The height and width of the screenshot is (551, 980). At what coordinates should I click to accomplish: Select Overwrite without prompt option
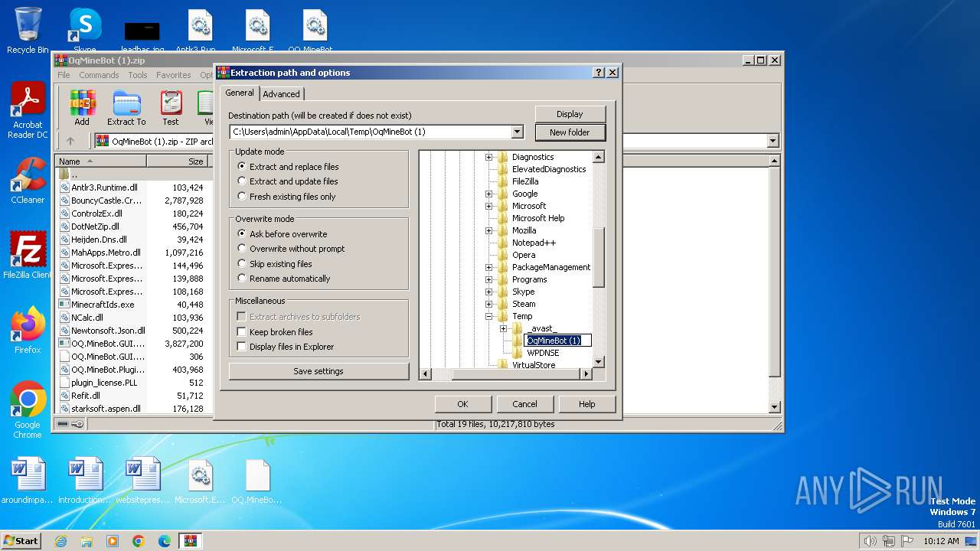(291, 249)
